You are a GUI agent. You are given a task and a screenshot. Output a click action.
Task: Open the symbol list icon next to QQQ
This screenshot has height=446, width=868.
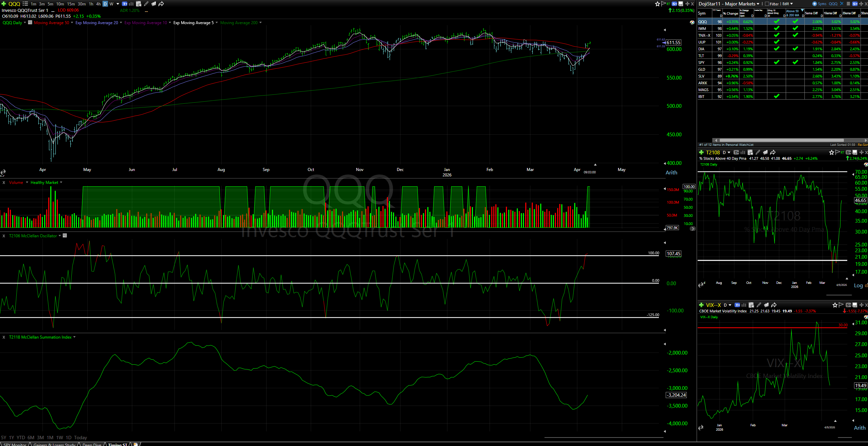point(25,4)
